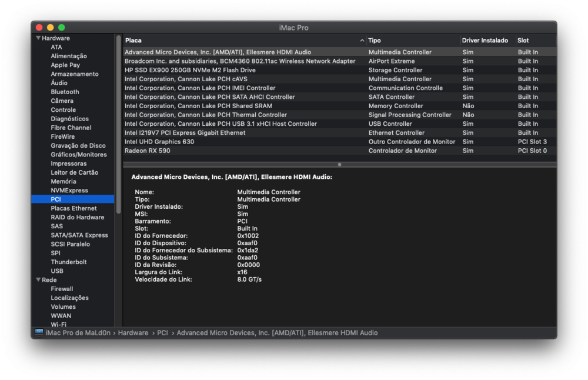Select Thunderbolt in the sidebar
This screenshot has height=380, width=588.
point(69,262)
